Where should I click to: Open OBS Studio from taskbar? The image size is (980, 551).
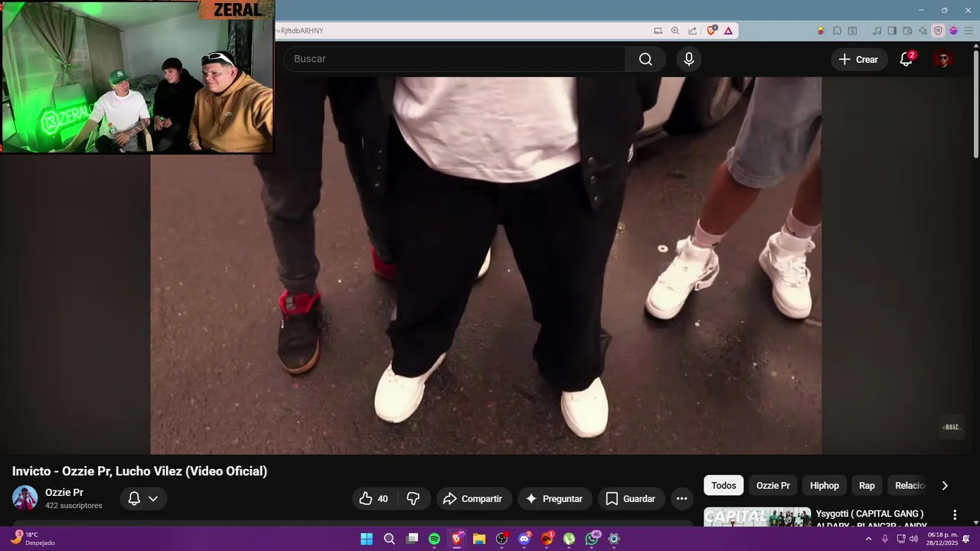click(x=501, y=539)
